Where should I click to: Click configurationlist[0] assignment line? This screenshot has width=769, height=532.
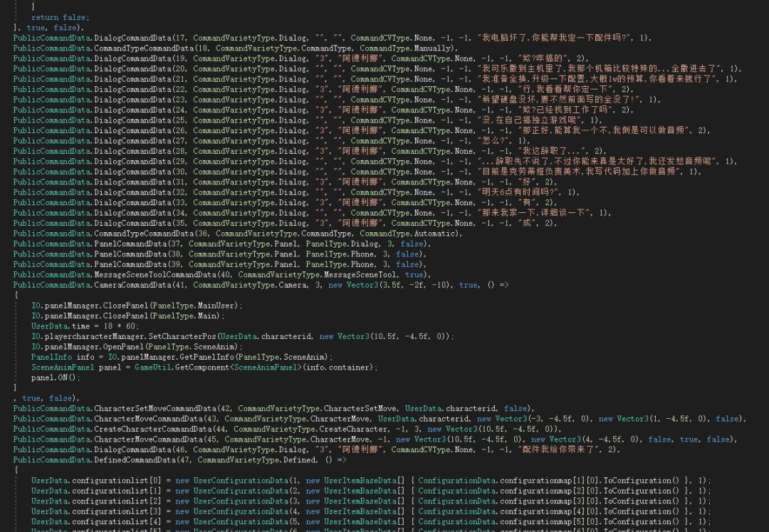(x=100, y=481)
